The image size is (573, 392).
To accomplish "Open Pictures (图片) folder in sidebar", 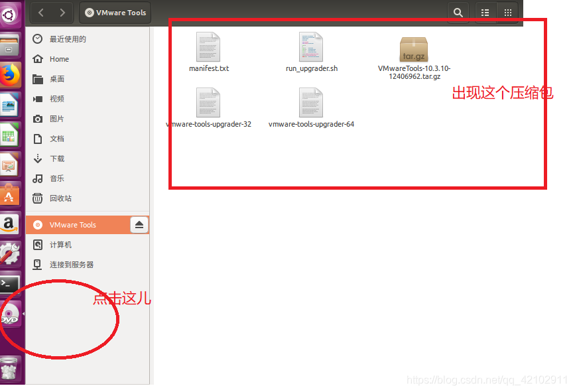I will point(88,119).
